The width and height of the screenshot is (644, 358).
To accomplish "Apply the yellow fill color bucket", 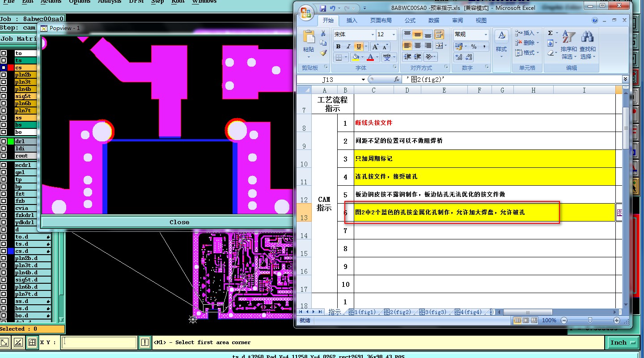I will [x=355, y=57].
